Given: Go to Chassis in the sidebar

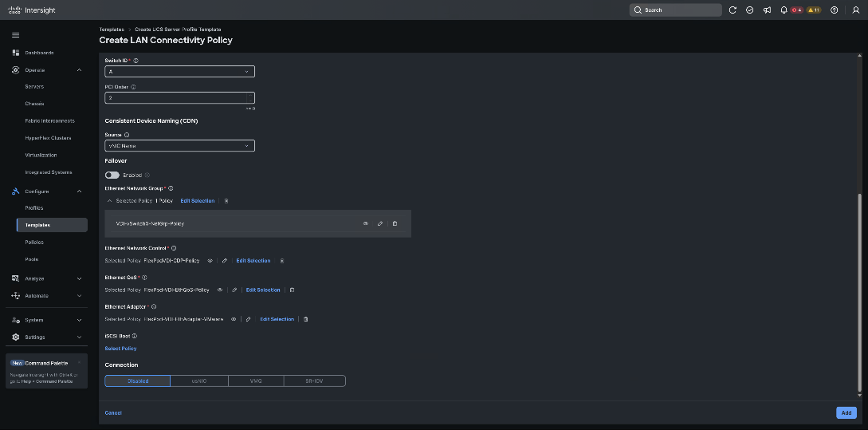Looking at the screenshot, I should (x=34, y=104).
